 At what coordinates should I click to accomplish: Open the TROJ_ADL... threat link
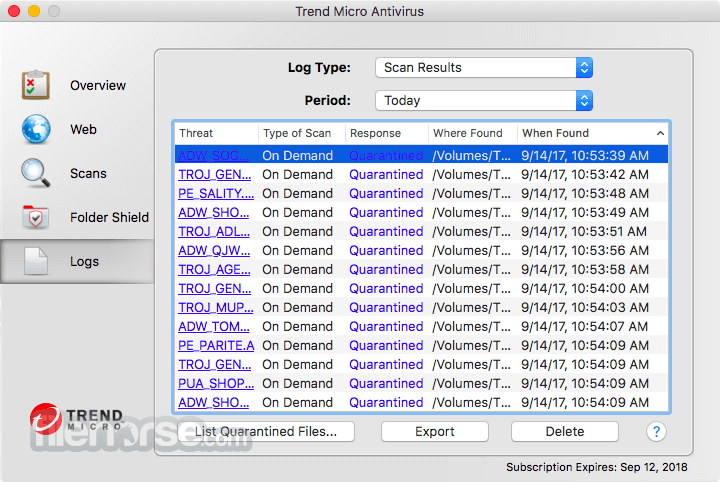214,231
